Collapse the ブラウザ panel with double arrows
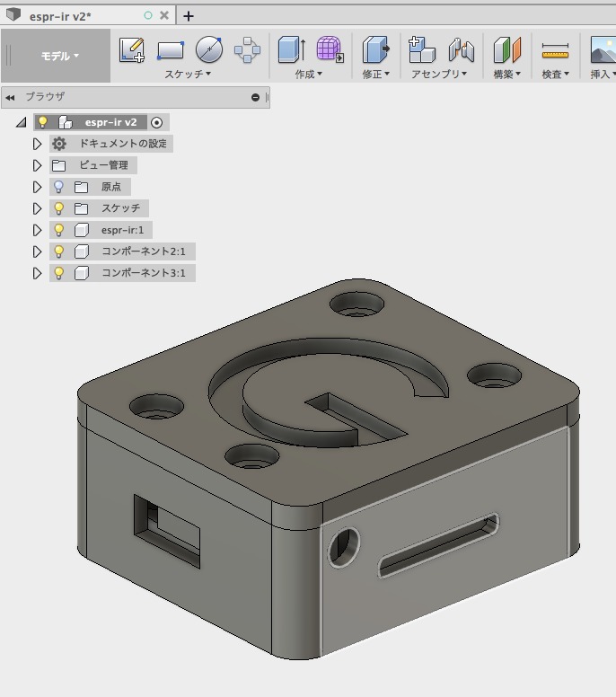Image resolution: width=616 pixels, height=697 pixels. [x=11, y=97]
